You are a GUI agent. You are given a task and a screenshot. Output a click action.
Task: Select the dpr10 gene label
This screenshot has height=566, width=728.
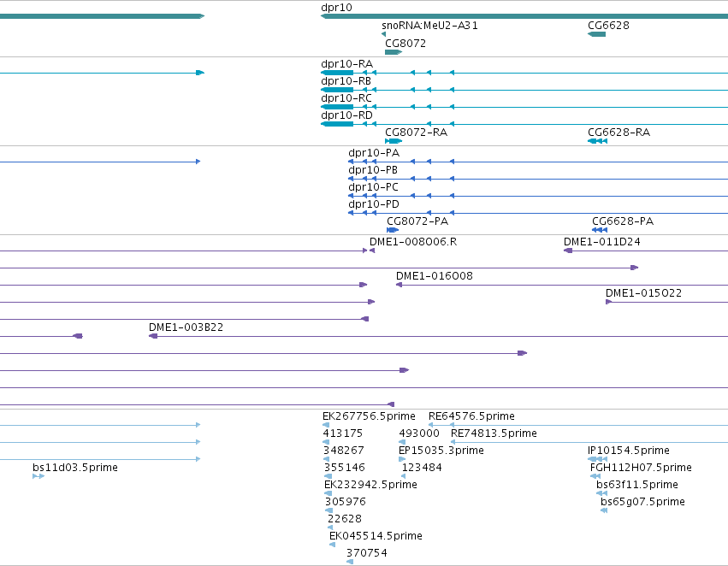[336, 8]
